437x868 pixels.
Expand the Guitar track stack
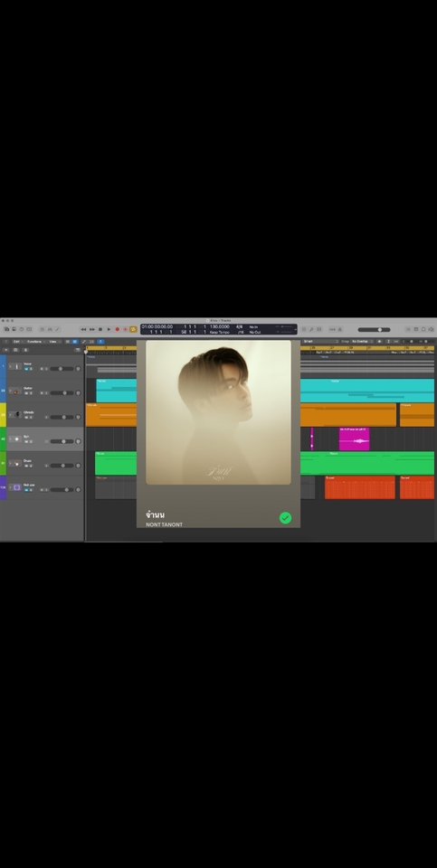point(11,391)
